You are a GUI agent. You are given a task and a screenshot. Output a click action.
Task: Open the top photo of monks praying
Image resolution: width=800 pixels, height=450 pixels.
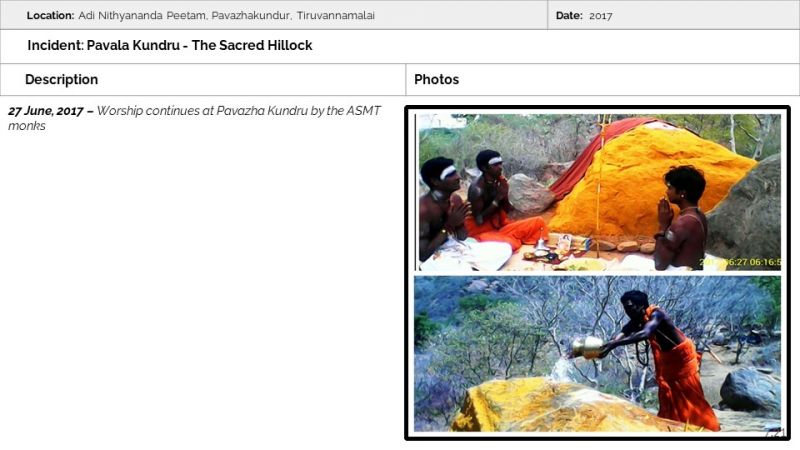click(597, 192)
